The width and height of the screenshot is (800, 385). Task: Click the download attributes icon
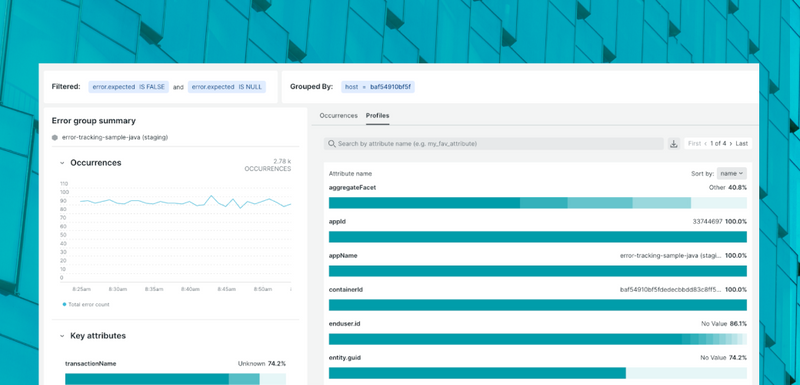click(673, 144)
